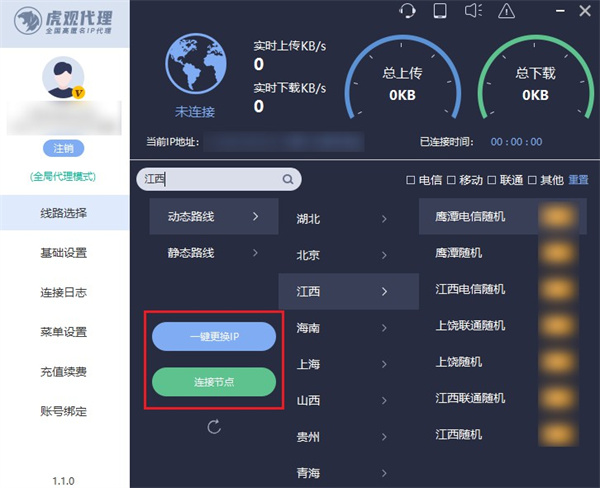Viewport: 600px width, 488px height.
Task: Click the globe connection status icon
Action: [x=196, y=64]
